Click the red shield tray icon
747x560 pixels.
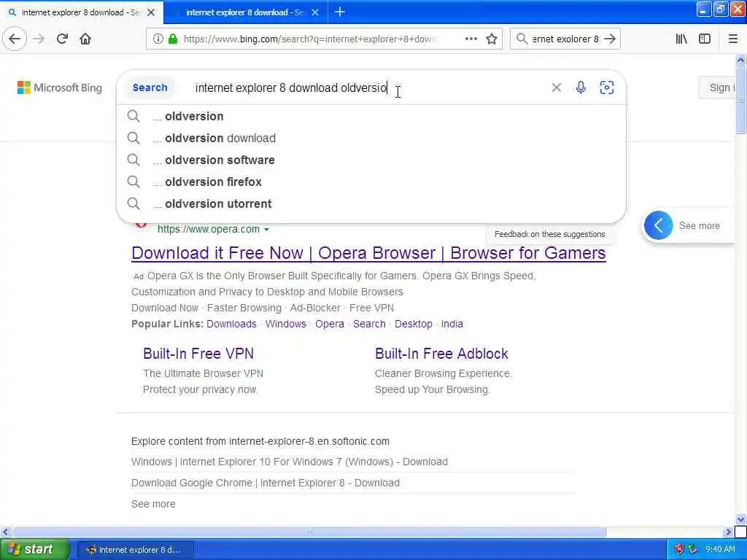(680, 549)
